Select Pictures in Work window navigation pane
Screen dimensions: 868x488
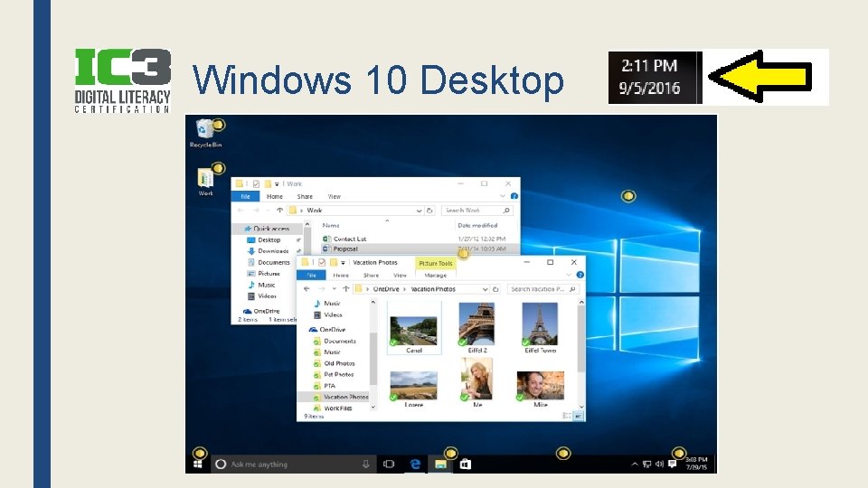(x=269, y=273)
